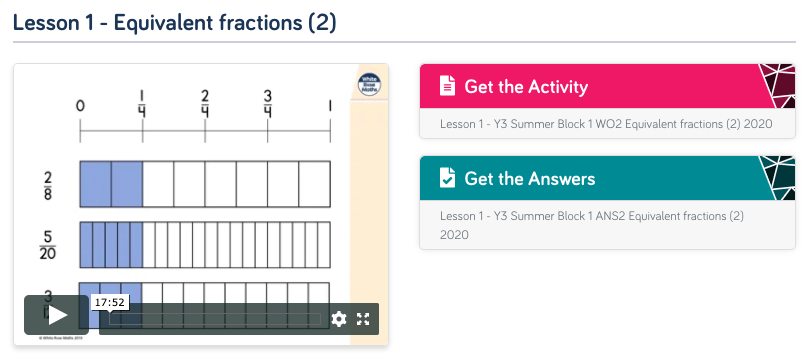
Task: Click the geometric pattern on the teal Answers banner
Action: pyautogui.click(x=777, y=178)
